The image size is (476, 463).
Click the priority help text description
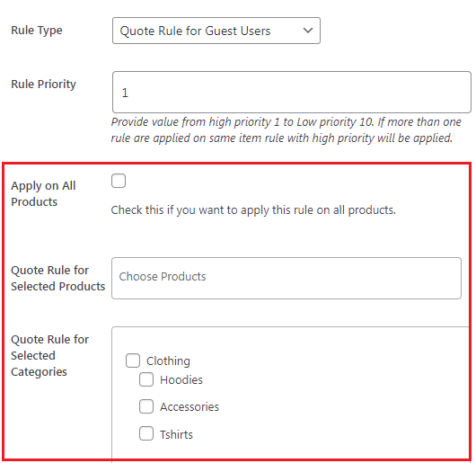(x=286, y=130)
